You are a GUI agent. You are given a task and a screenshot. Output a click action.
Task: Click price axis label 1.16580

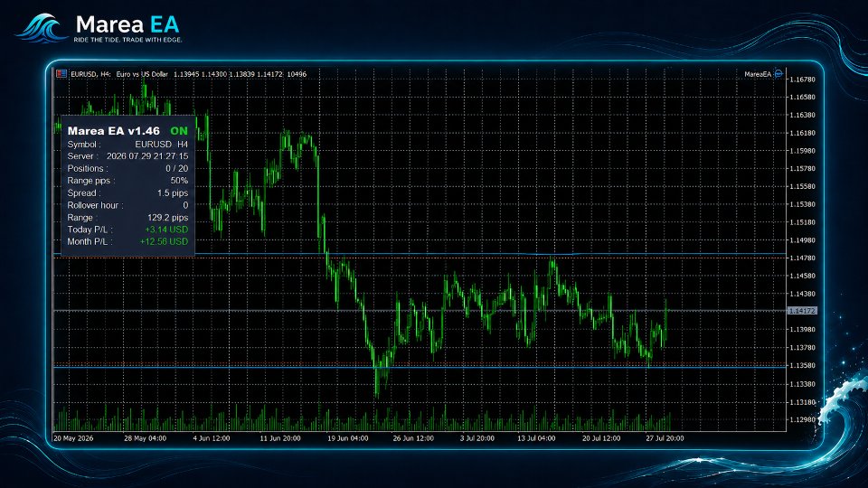coord(803,98)
